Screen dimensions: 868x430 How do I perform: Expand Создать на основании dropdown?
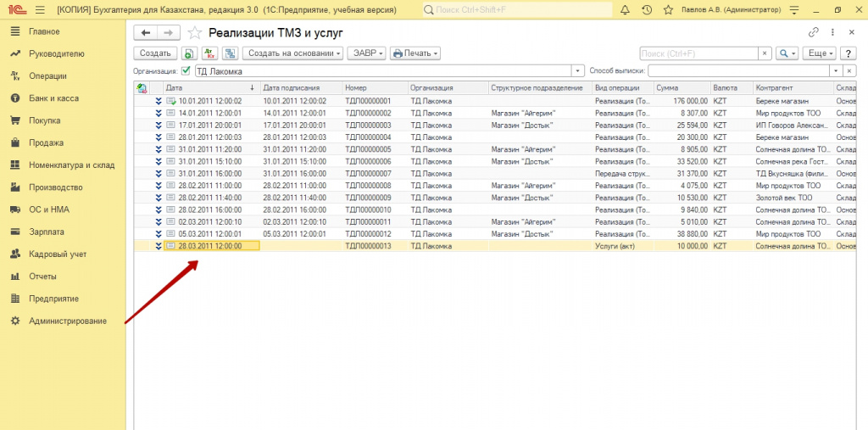[x=292, y=53]
